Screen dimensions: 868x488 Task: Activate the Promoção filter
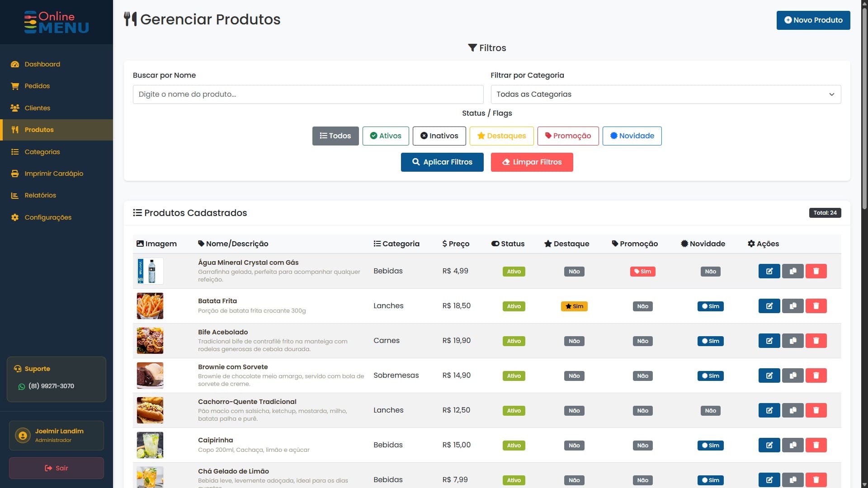pos(568,136)
